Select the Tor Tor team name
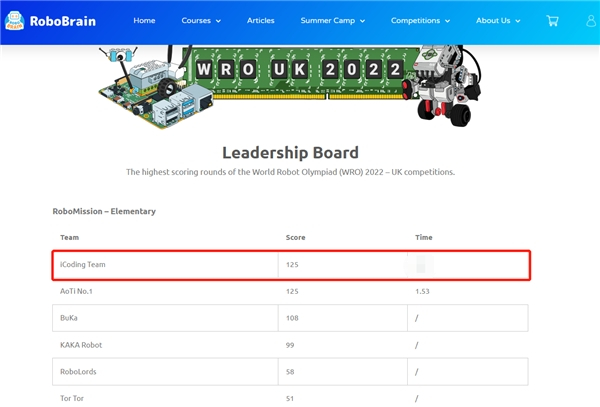Image resolution: width=600 pixels, height=407 pixels. click(x=72, y=398)
